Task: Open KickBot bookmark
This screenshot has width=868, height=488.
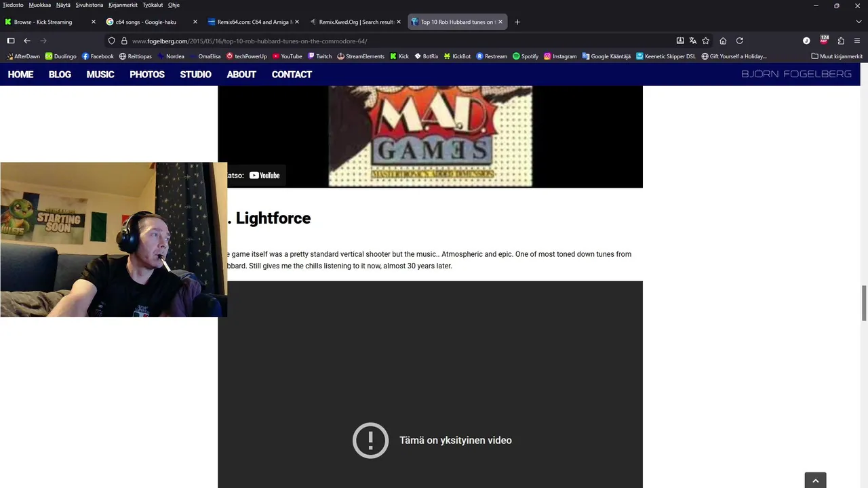Action: (x=457, y=56)
